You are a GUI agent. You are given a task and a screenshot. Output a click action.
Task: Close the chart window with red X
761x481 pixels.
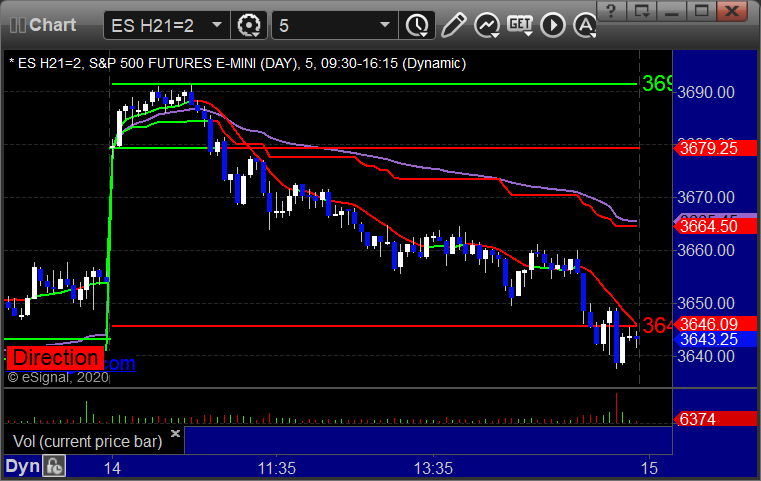point(732,11)
